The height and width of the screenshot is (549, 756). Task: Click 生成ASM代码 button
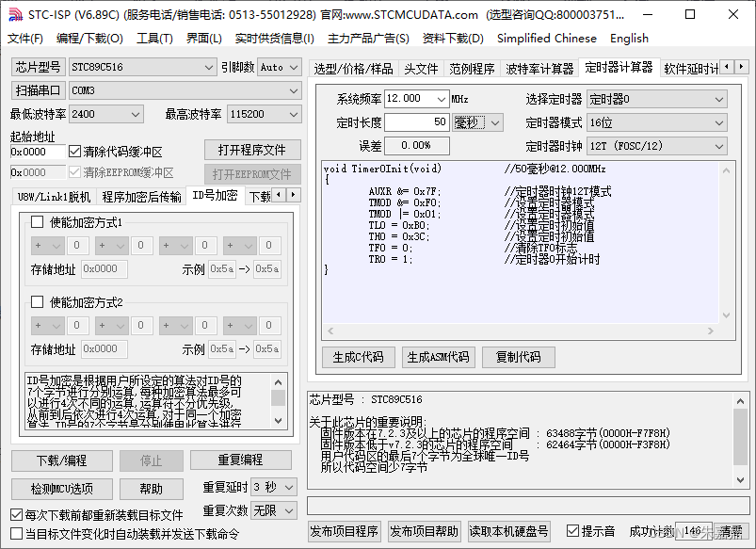click(439, 357)
